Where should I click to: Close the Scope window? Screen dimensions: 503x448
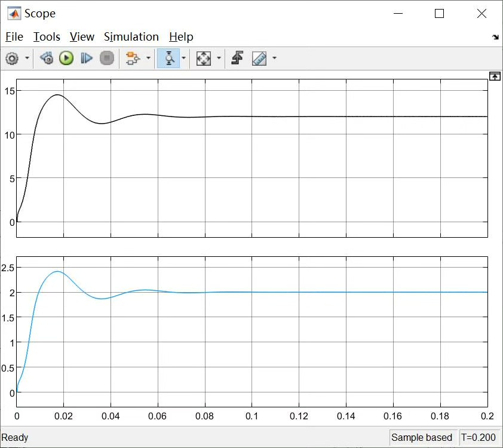pos(481,14)
